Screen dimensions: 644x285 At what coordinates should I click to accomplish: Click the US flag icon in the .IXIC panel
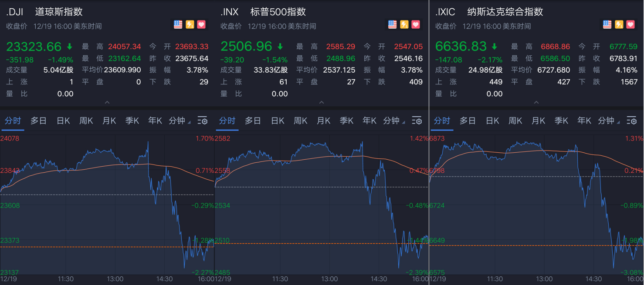(607, 24)
